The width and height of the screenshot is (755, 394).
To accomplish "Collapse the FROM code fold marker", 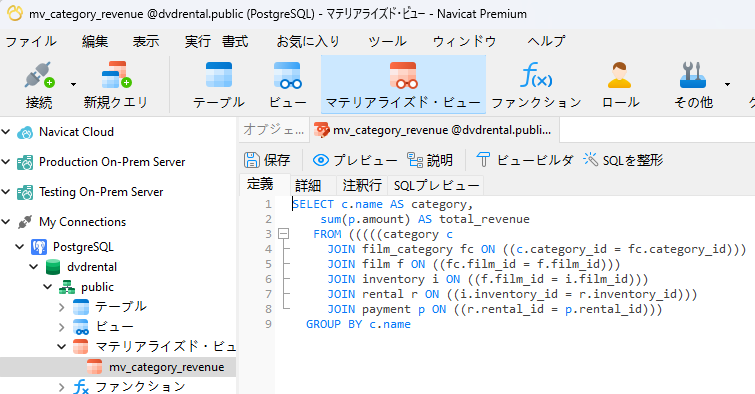I will pos(284,234).
